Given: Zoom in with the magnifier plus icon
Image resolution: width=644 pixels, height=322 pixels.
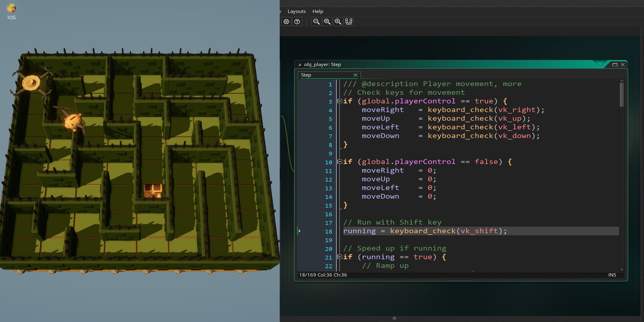Looking at the screenshot, I should 338,22.
